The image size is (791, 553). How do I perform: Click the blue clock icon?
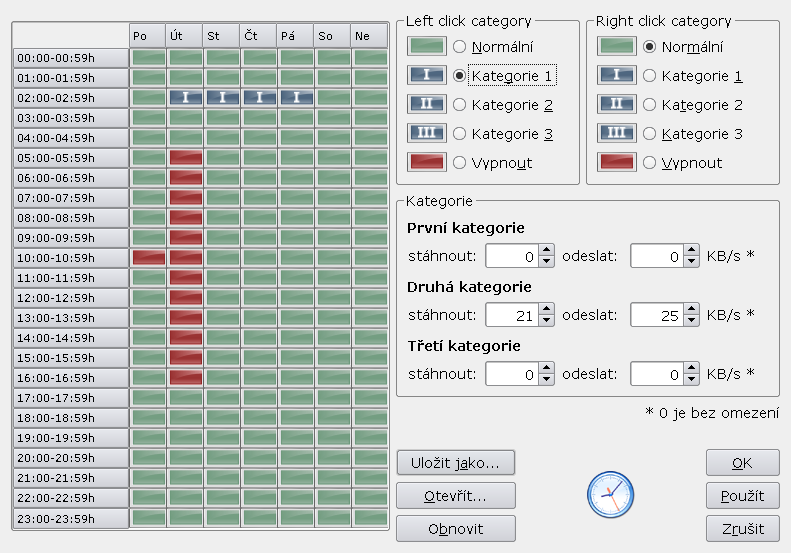(610, 494)
